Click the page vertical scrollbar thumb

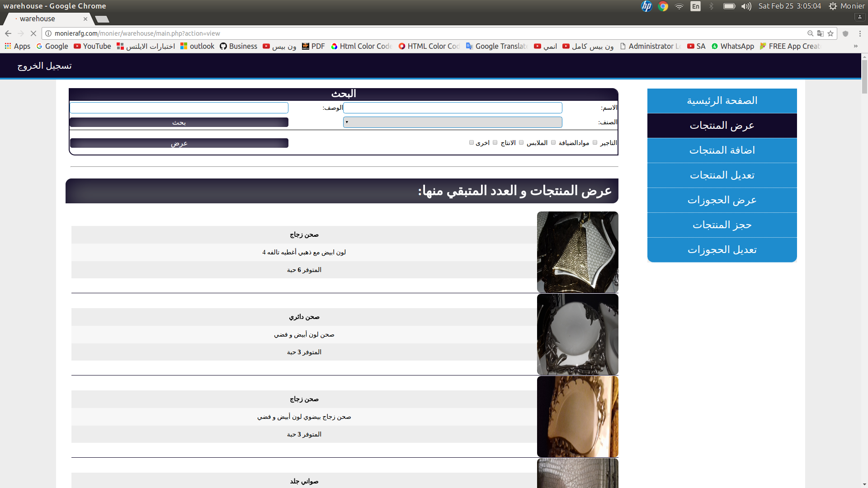coord(864,76)
